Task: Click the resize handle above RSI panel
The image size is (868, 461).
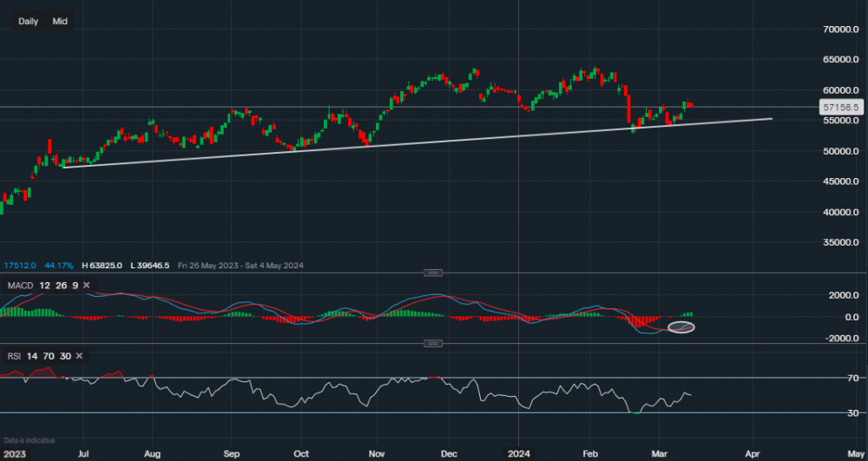Action: [432, 344]
